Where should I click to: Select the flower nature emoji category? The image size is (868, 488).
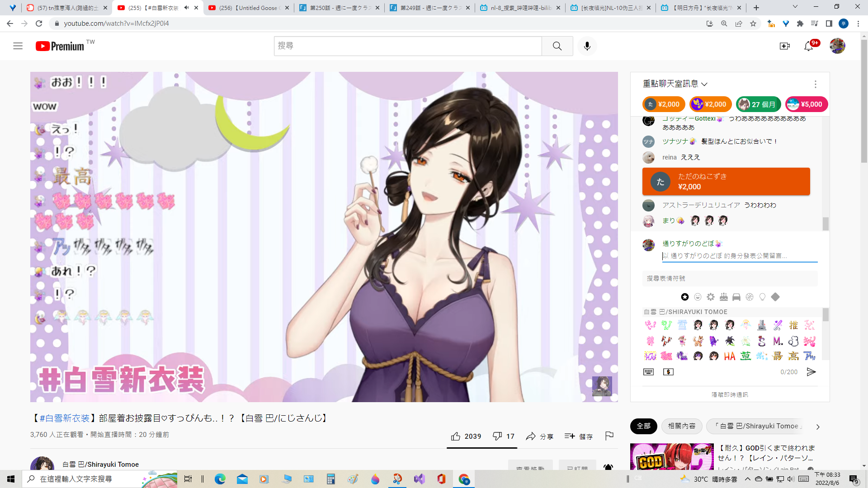711,297
